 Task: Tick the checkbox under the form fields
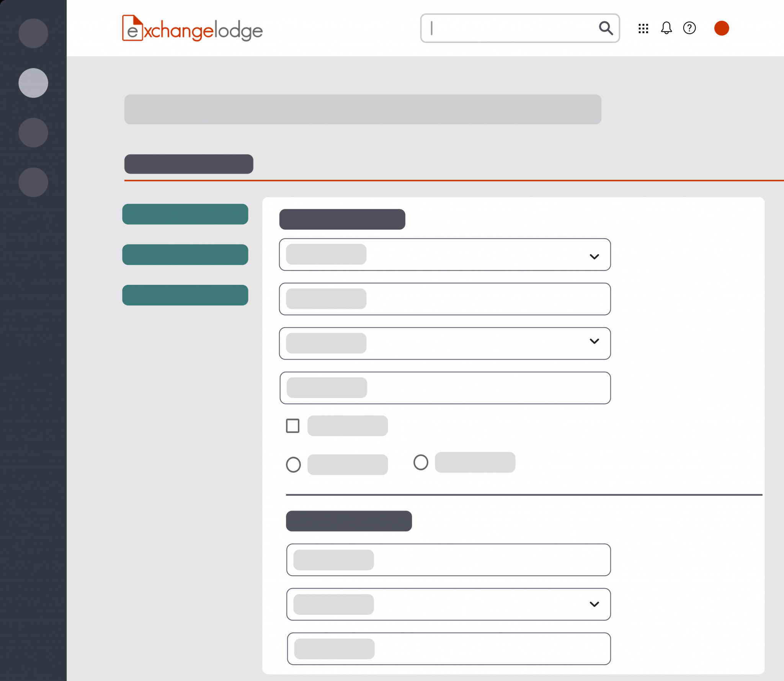[292, 425]
